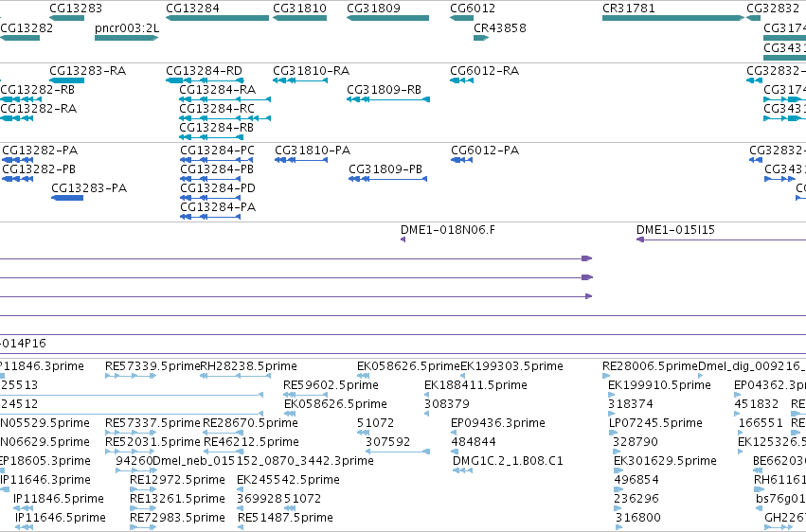Image resolution: width=806 pixels, height=532 pixels.
Task: Select transcript CG13283-RA
Action: pos(67,80)
